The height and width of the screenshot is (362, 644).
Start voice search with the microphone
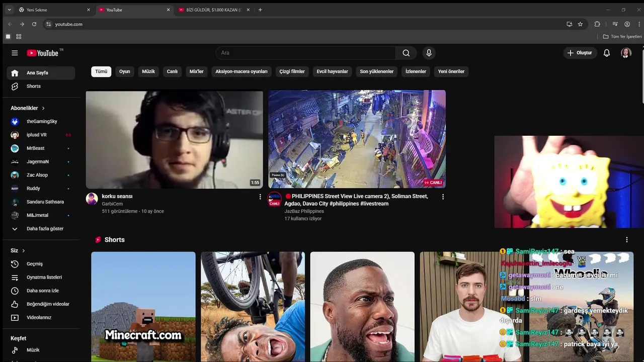(x=429, y=53)
